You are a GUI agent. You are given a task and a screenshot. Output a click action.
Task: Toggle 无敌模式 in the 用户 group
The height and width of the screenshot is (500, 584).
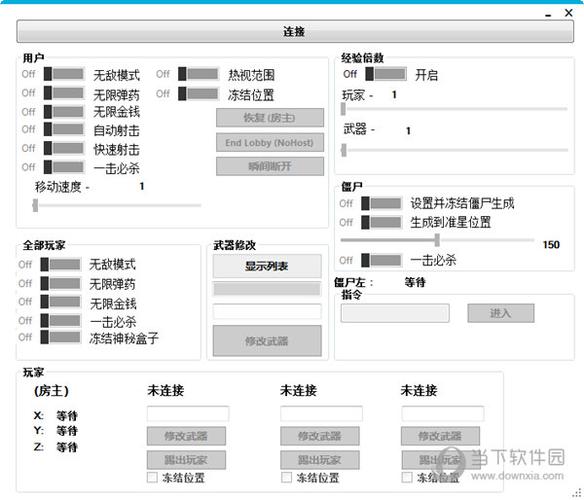[64, 74]
